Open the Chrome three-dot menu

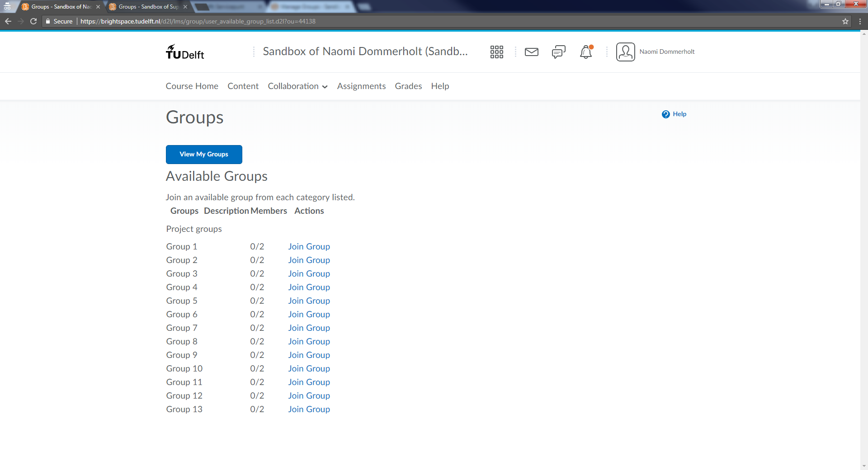coord(860,21)
